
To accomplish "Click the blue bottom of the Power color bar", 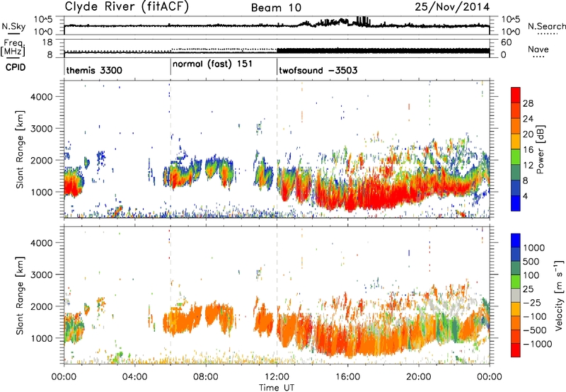I will [516, 204].
